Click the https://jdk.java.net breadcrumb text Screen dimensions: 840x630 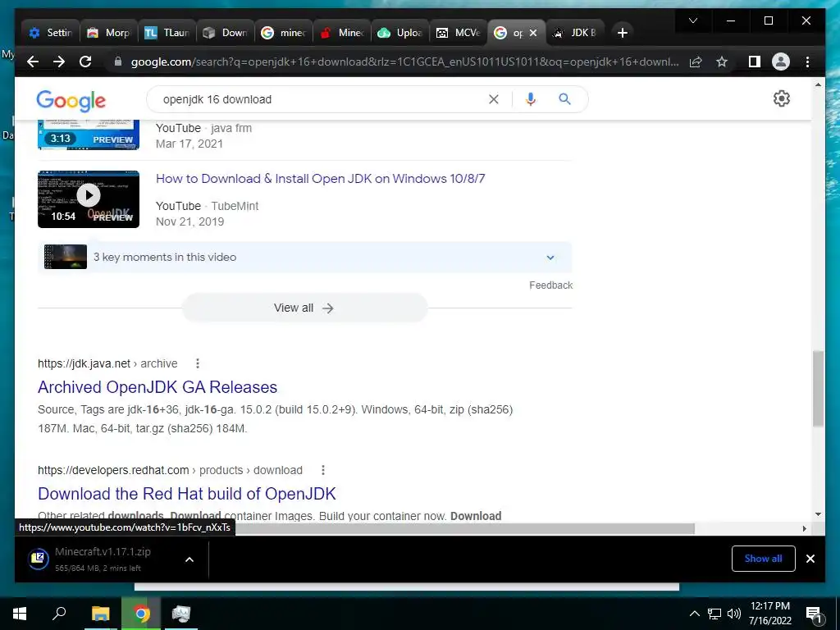coord(84,363)
